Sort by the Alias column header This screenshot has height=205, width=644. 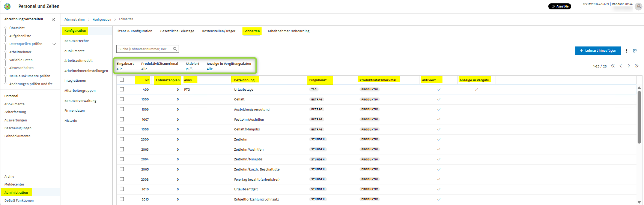tap(188, 80)
